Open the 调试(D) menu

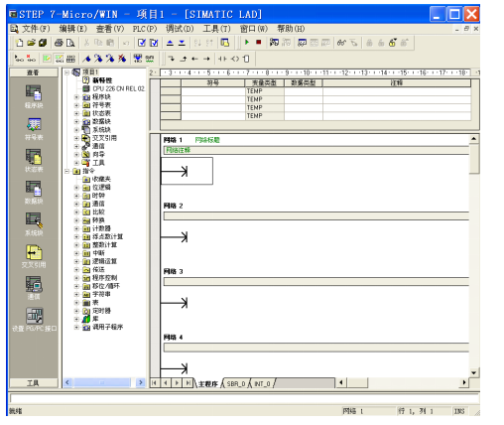point(180,29)
